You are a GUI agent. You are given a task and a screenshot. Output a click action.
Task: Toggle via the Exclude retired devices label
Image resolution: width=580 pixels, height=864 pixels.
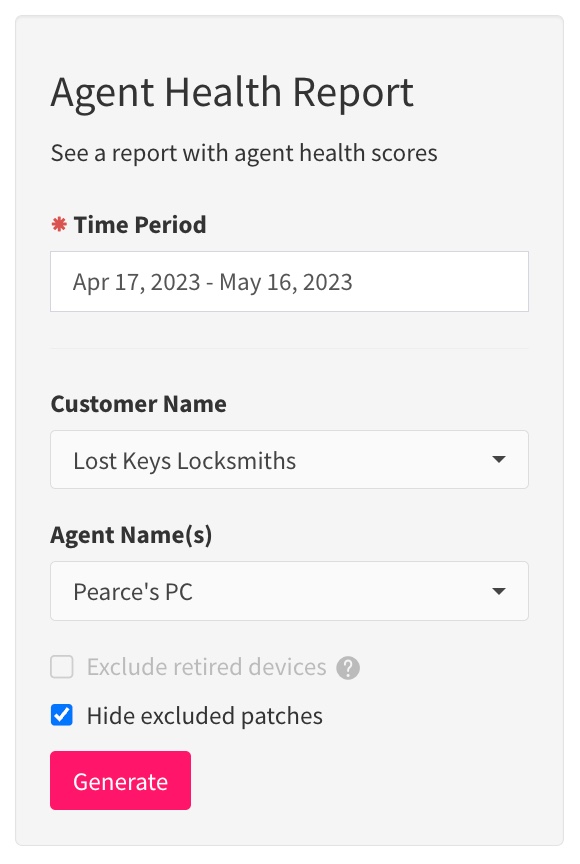point(207,667)
